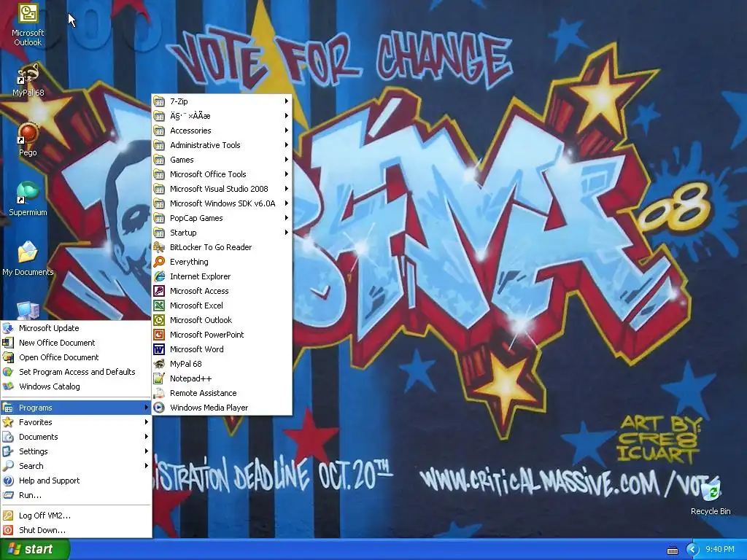Click the keyboard tray icon
This screenshot has height=560, width=747.
[x=672, y=550]
